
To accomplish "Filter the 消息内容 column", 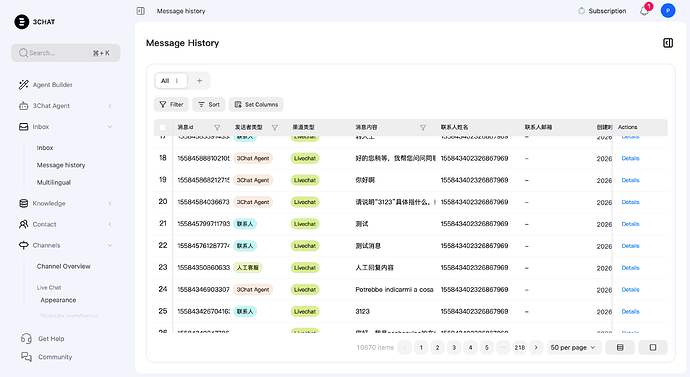I will (x=423, y=128).
